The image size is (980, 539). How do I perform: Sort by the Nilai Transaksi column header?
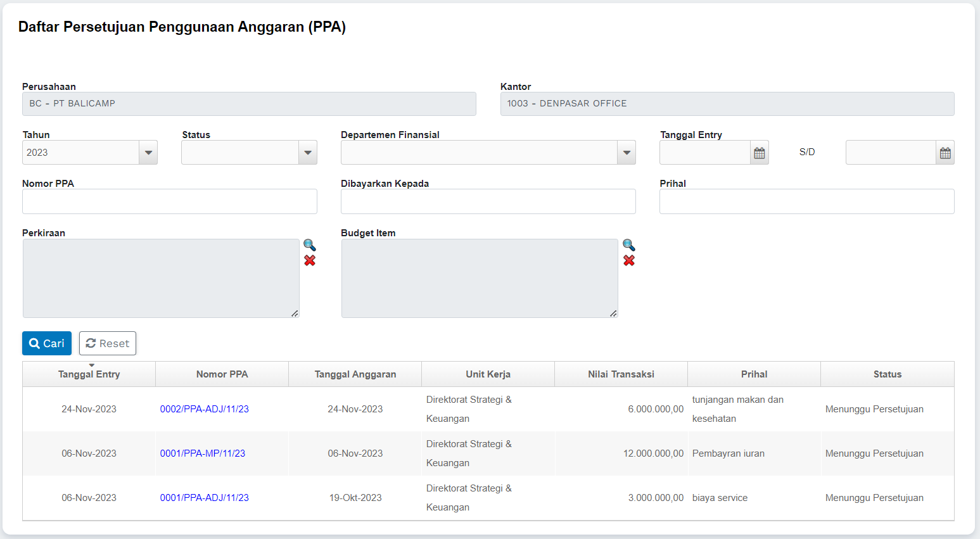[x=621, y=374]
